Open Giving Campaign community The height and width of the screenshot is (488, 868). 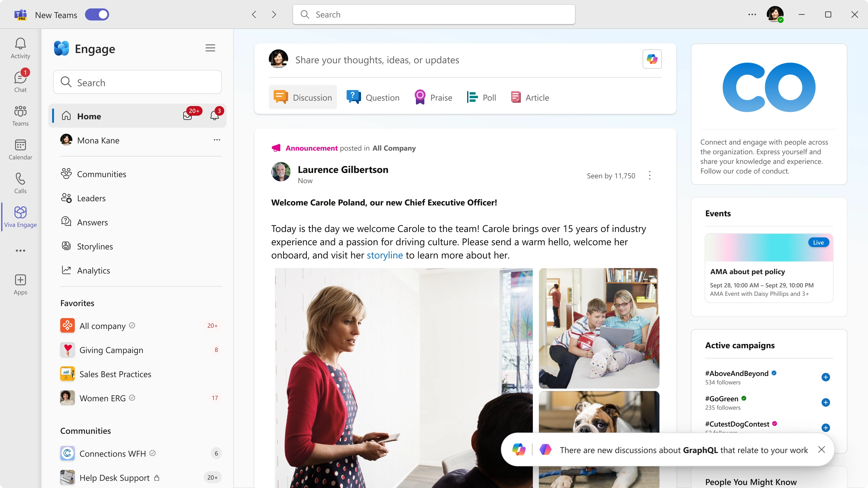140,350
